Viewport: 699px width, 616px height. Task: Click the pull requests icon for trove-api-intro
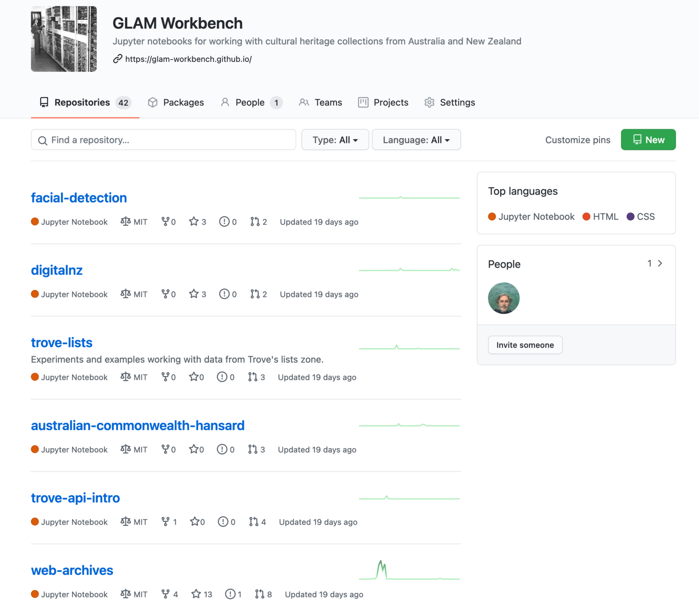[254, 522]
